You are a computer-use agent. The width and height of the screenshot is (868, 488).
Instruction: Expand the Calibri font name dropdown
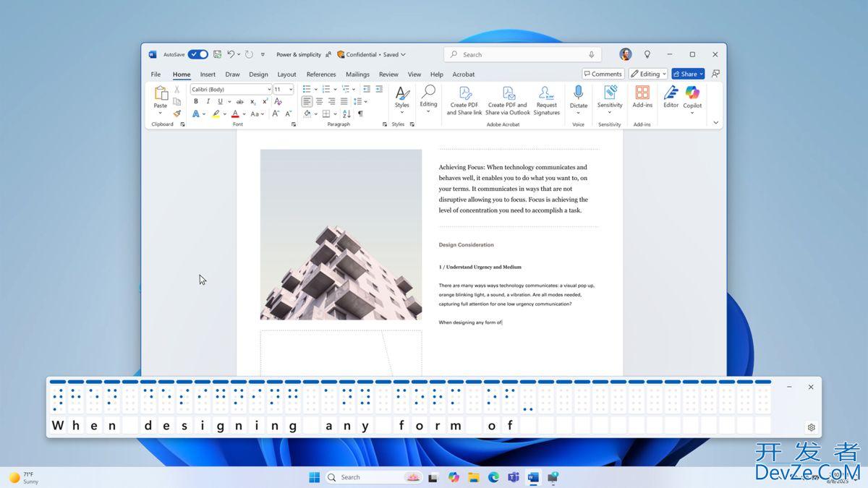tap(268, 90)
